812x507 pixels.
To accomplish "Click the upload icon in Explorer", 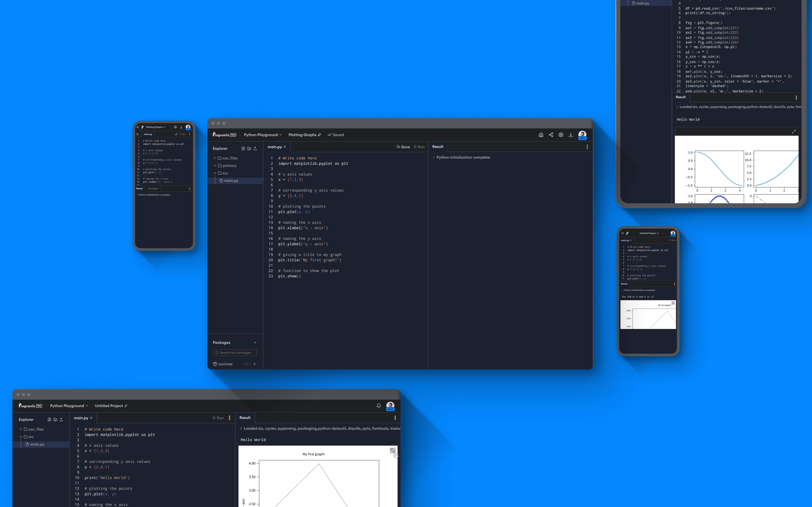I will tap(255, 148).
